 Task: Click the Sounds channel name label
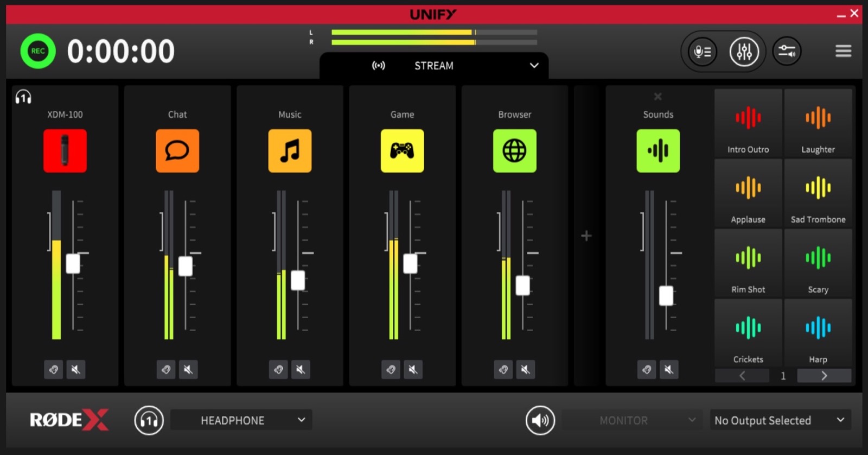tap(658, 115)
